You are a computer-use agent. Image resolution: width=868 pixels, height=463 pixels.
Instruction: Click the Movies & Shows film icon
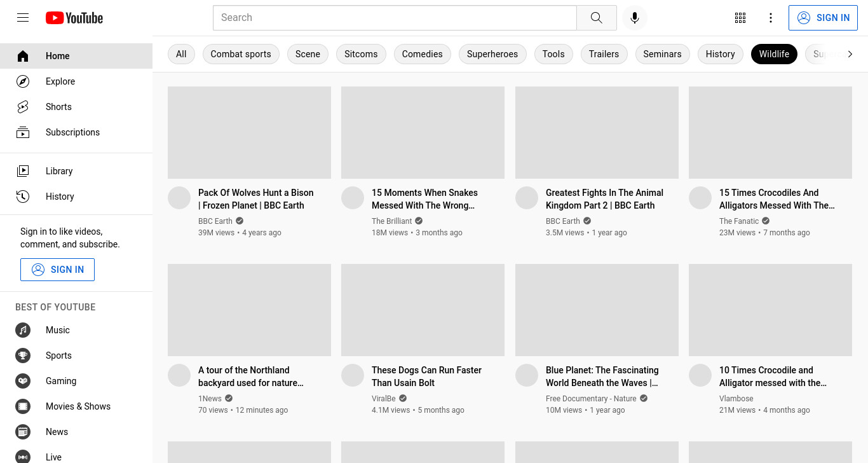(23, 406)
